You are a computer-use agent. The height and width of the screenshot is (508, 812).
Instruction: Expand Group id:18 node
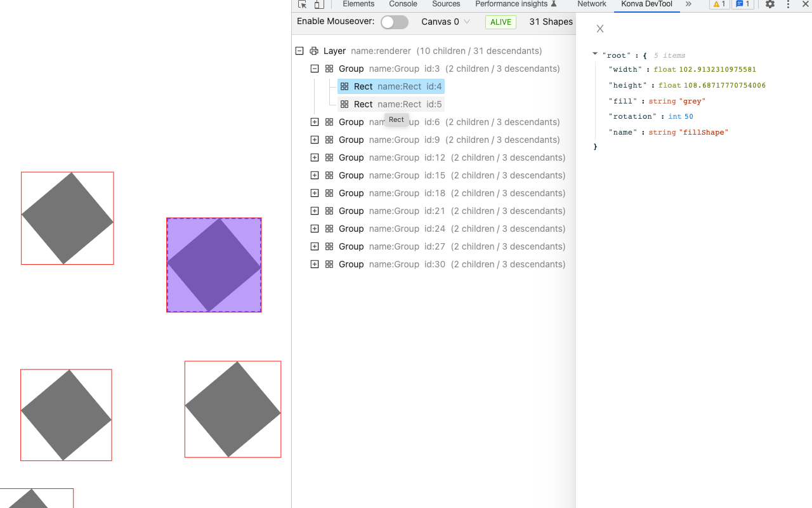[x=315, y=193]
